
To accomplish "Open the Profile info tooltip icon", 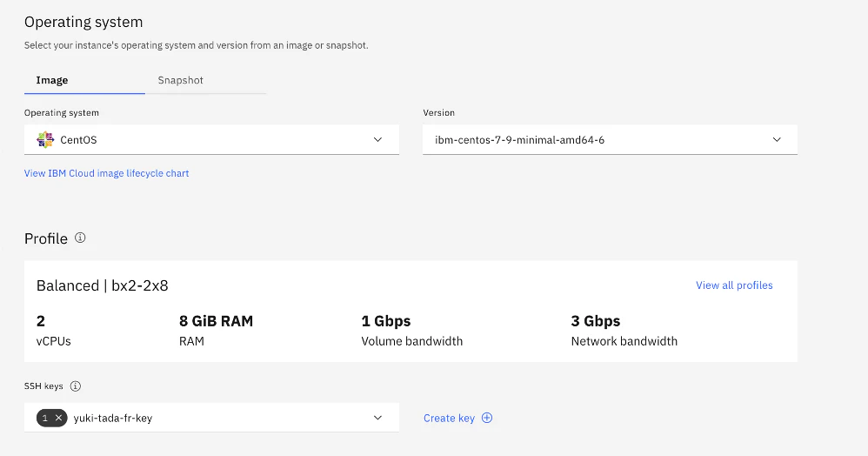I will pyautogui.click(x=80, y=238).
